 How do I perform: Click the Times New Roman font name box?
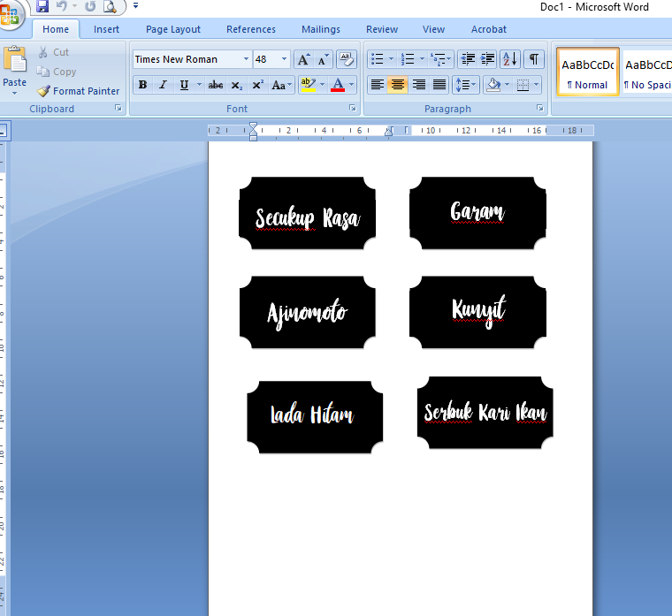(187, 59)
